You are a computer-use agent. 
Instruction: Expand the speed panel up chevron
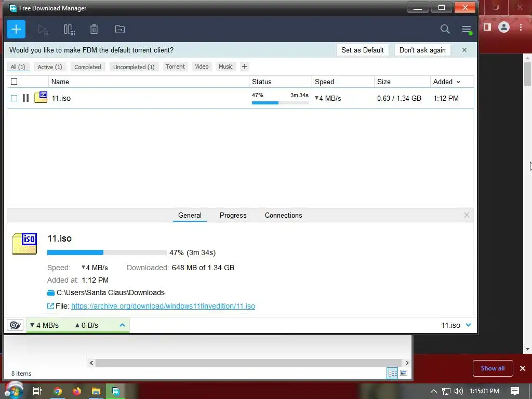coord(122,325)
